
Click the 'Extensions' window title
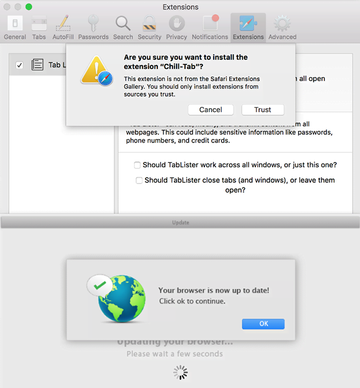pos(180,7)
